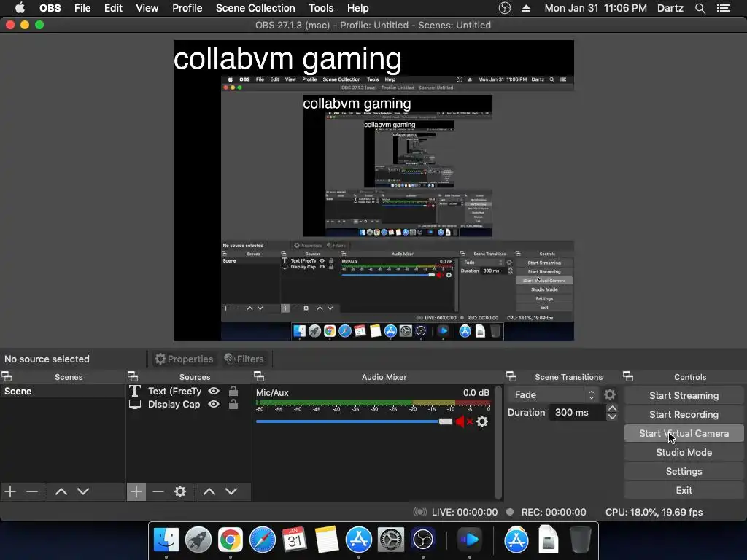The image size is (747, 560).
Task: Open OBS icon in the Dock
Action: [x=422, y=540]
